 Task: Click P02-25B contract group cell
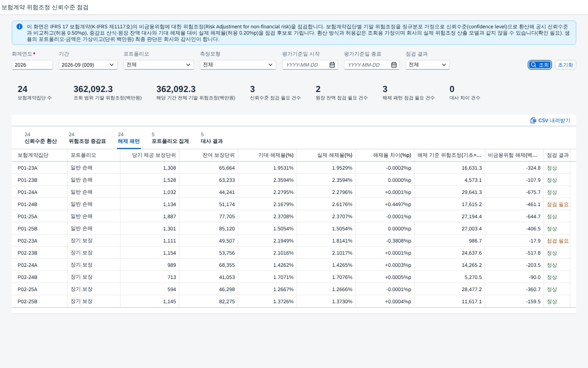tap(40, 301)
